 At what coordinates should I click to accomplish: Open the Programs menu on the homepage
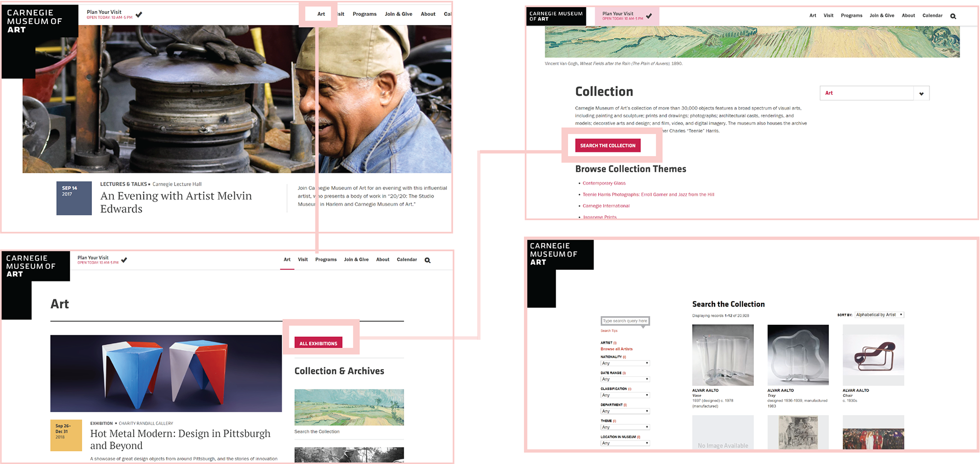pos(364,14)
